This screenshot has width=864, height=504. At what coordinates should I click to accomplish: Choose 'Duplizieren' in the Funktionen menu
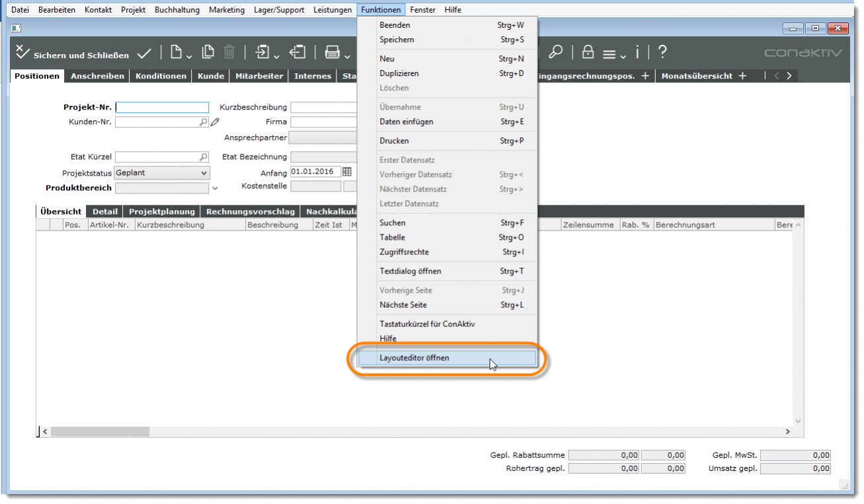point(399,73)
